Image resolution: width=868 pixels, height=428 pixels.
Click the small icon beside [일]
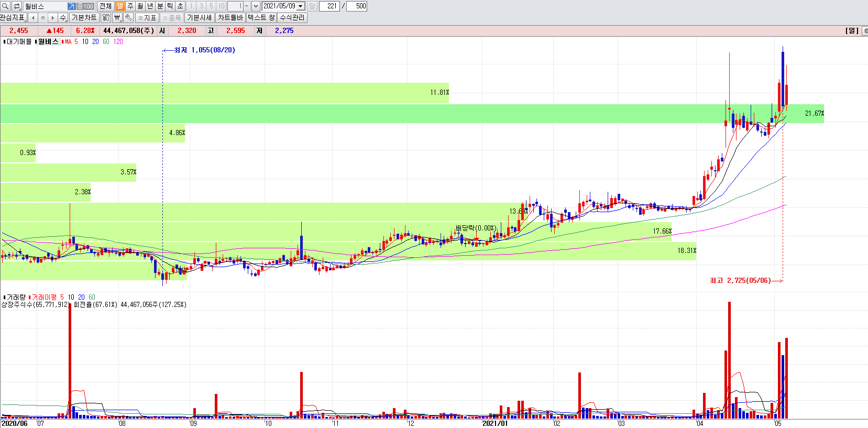click(865, 31)
